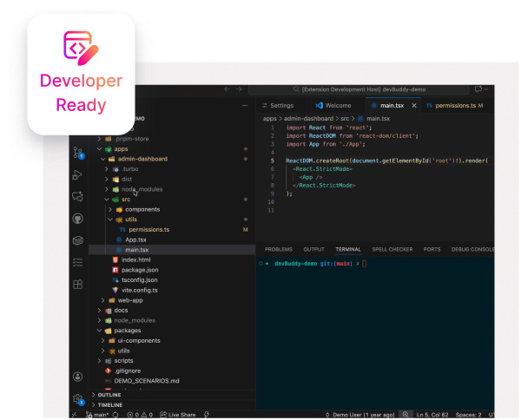Image resolution: width=521 pixels, height=420 pixels.
Task: Click the explorer more actions ellipsis
Action: click(x=245, y=105)
